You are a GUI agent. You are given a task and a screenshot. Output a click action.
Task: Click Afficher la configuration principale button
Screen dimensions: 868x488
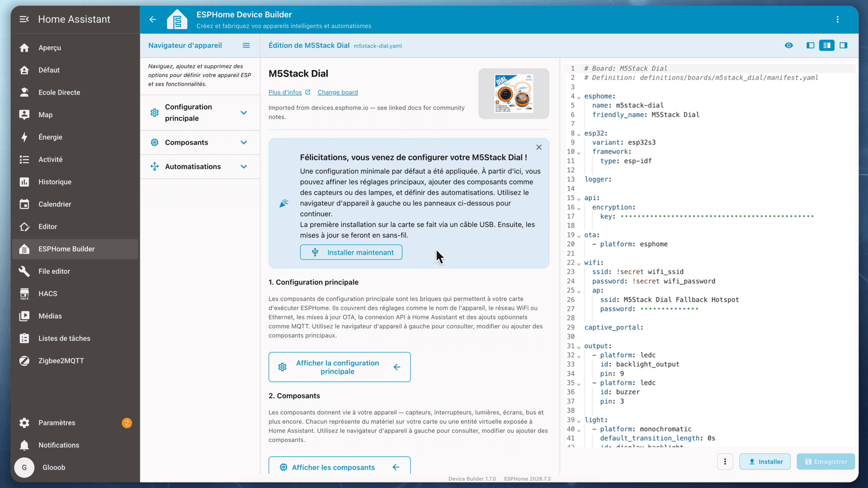point(340,367)
